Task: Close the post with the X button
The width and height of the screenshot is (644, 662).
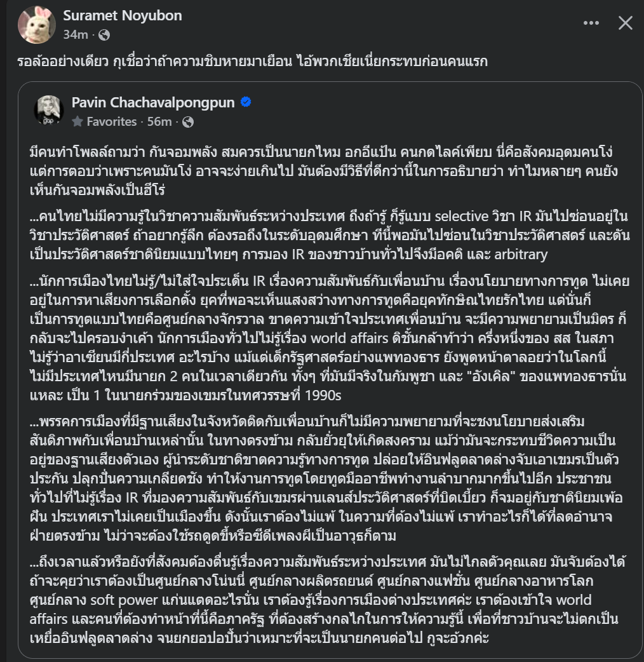Action: (626, 24)
